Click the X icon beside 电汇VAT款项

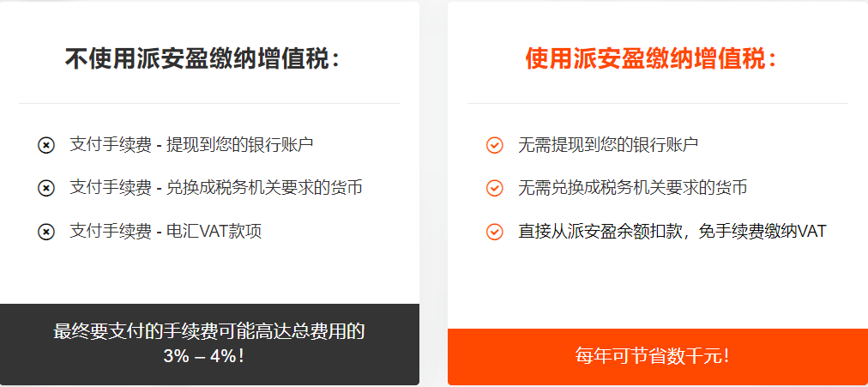(46, 232)
